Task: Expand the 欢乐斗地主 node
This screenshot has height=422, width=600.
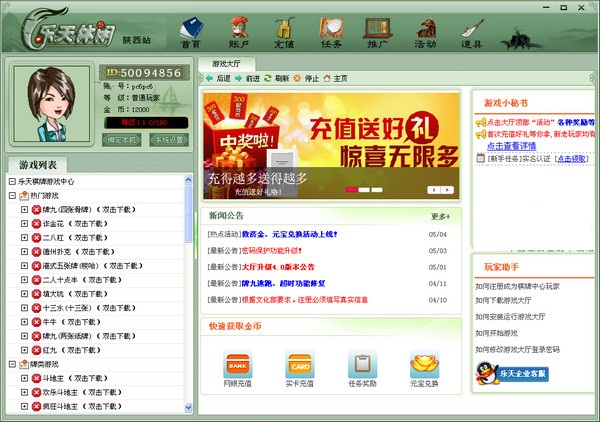Action: pos(24,392)
